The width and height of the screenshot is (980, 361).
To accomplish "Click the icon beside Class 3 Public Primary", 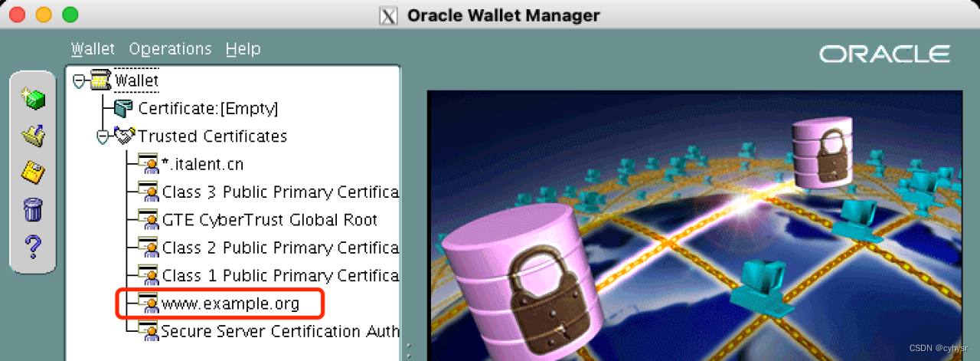I will [148, 192].
